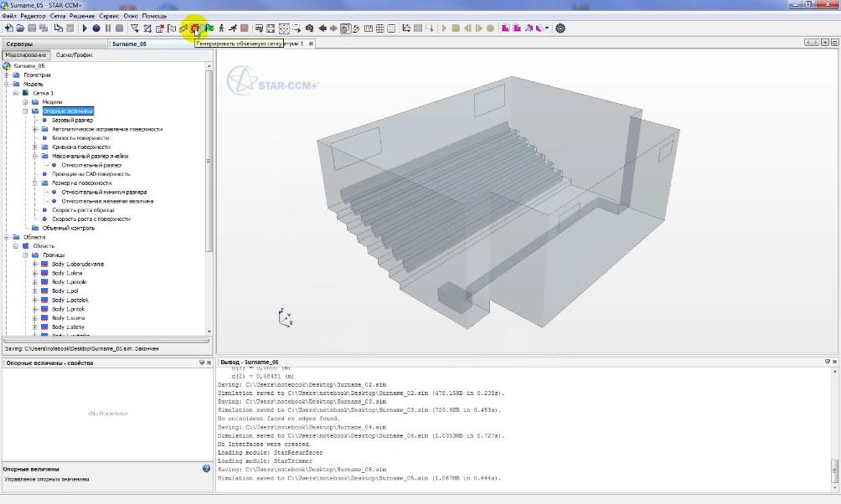Open the Сетка menu
This screenshot has height=504, width=841.
click(x=58, y=16)
